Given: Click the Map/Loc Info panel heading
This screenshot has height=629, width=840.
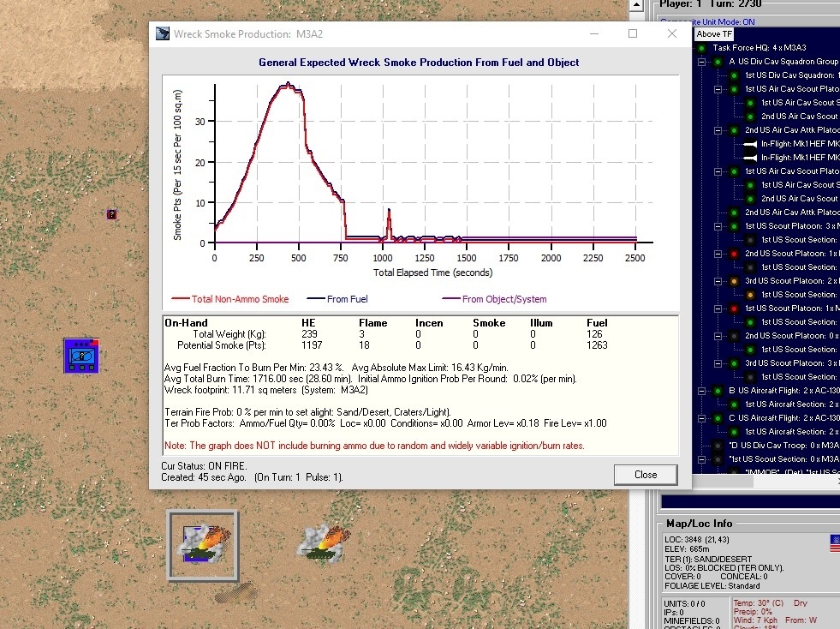Looking at the screenshot, I should click(699, 524).
